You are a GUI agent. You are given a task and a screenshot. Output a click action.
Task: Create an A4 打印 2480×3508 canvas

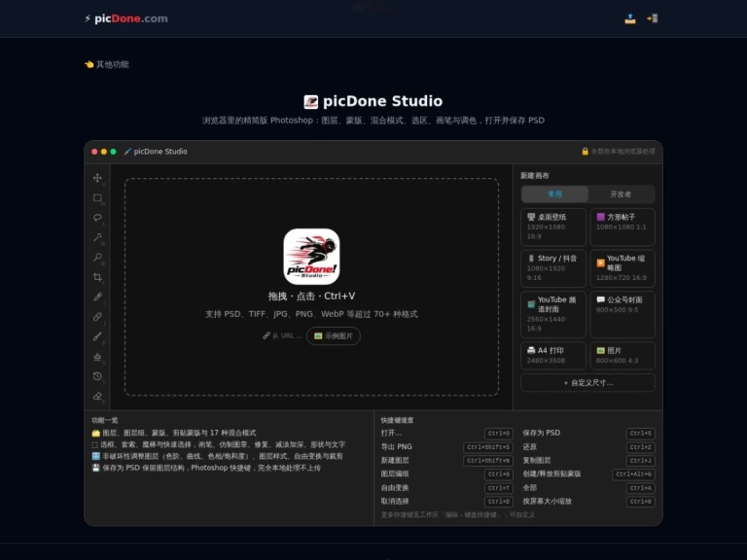553,355
